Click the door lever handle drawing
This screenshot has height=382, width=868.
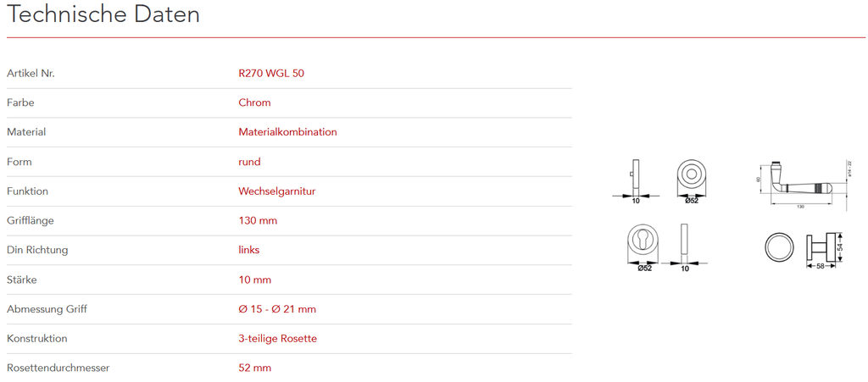pos(801,183)
